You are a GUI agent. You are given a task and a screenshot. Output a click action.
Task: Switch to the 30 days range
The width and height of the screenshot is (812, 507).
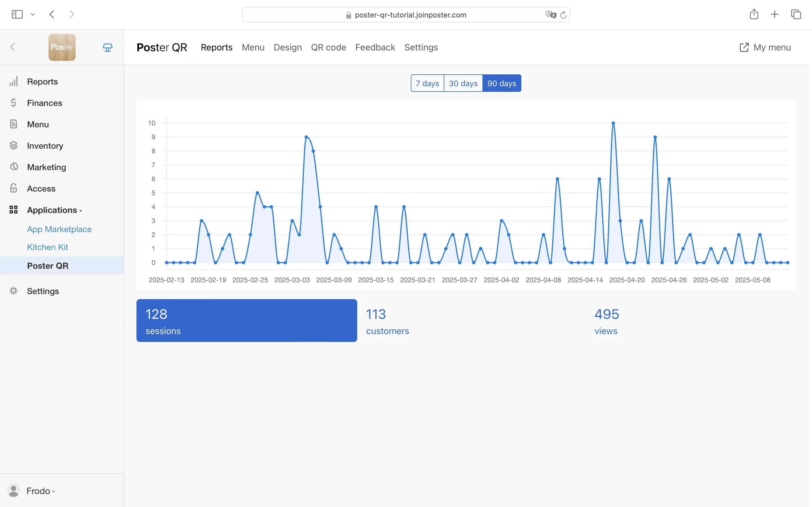click(x=463, y=83)
